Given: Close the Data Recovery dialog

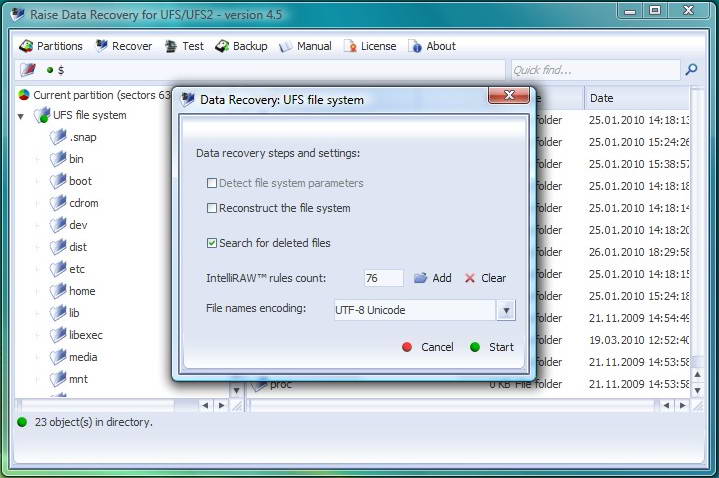Looking at the screenshot, I should (x=509, y=95).
